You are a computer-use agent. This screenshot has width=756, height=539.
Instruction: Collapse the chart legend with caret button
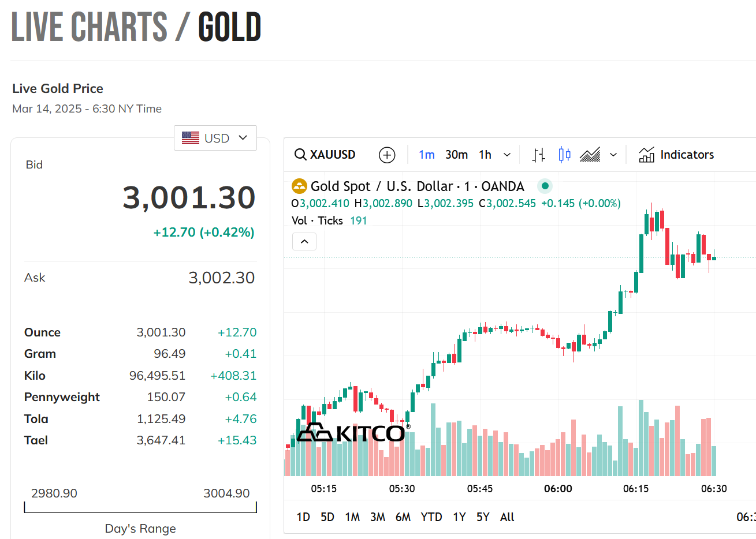[304, 241]
